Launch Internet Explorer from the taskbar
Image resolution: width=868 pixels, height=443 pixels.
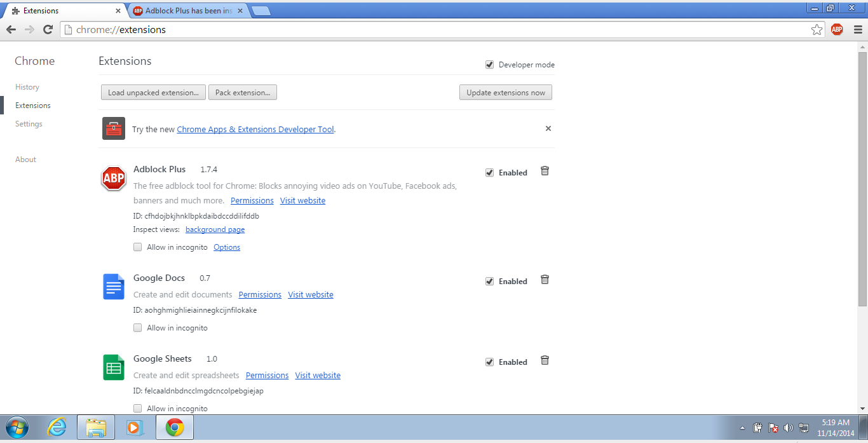click(57, 428)
